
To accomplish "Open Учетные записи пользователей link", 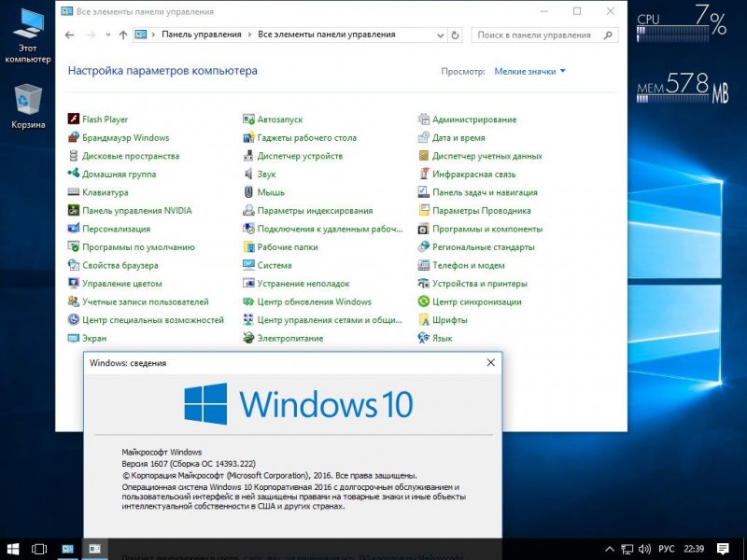I will (146, 301).
